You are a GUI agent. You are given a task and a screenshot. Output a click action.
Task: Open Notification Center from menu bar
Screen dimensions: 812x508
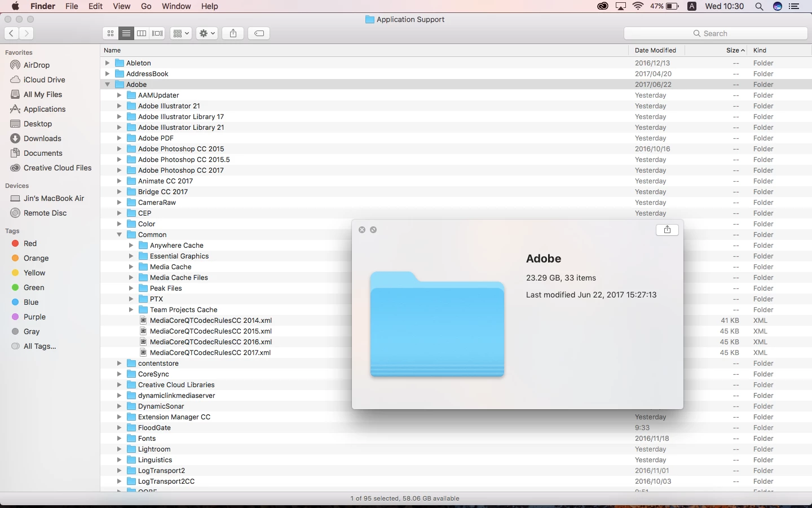[794, 6]
